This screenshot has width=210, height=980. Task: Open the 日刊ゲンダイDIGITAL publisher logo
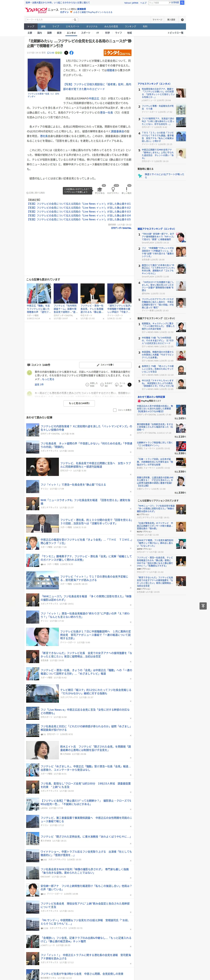[x=118, y=53]
